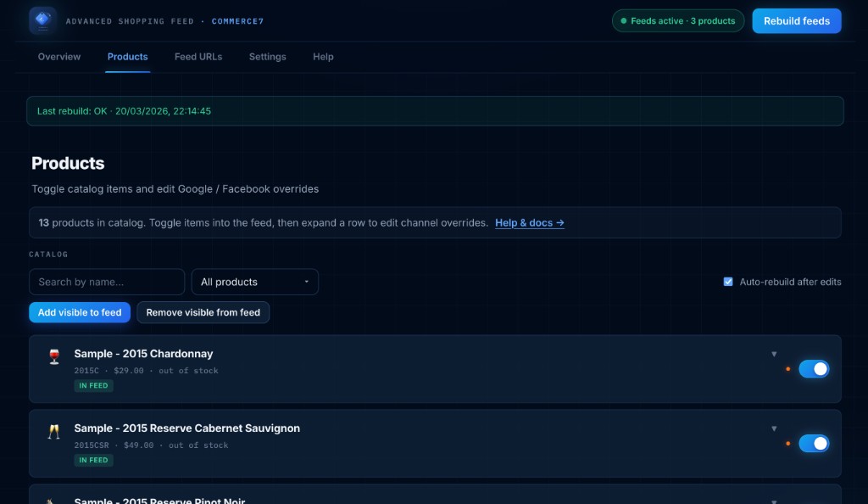Click the orange warning dot beside the Chardonnay toggle
Screen dimensions: 868x504
[x=788, y=370]
